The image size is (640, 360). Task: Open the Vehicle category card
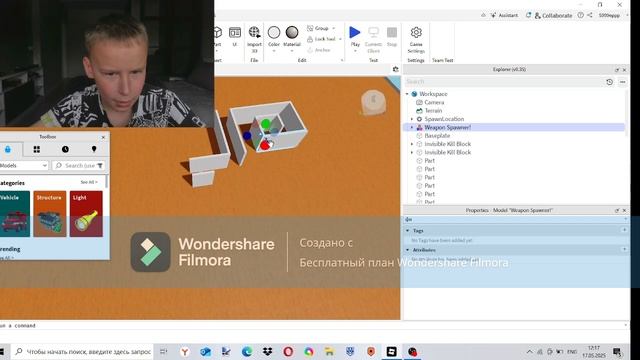coord(15,214)
